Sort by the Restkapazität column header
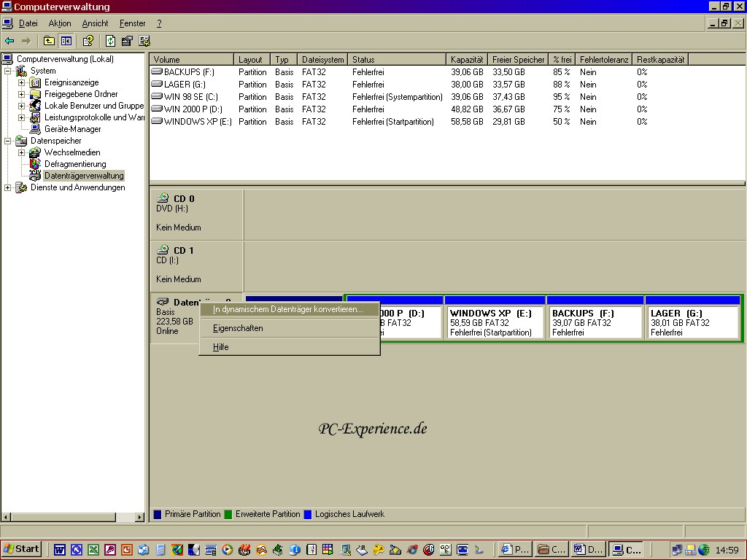 660,60
